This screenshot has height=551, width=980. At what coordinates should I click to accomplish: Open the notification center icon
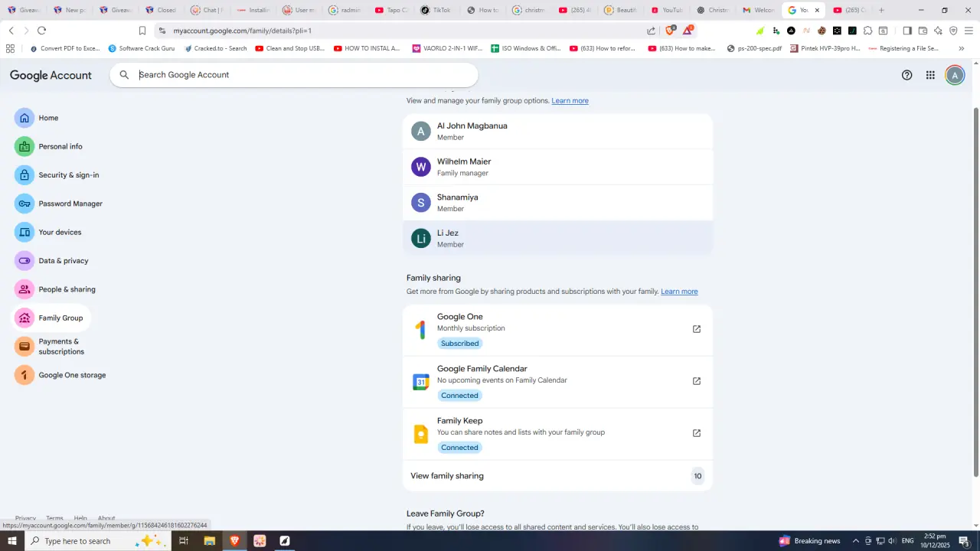tap(965, 541)
